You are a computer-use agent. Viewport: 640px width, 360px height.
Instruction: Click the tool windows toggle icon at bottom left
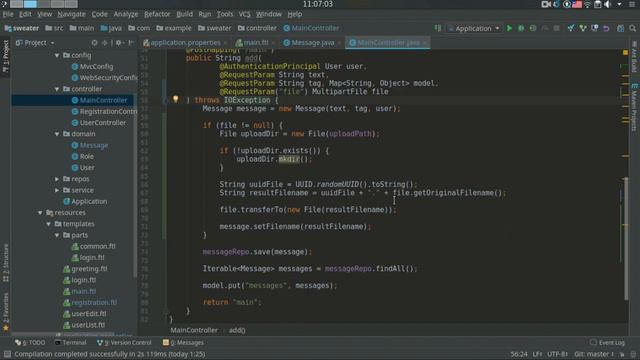[7, 354]
